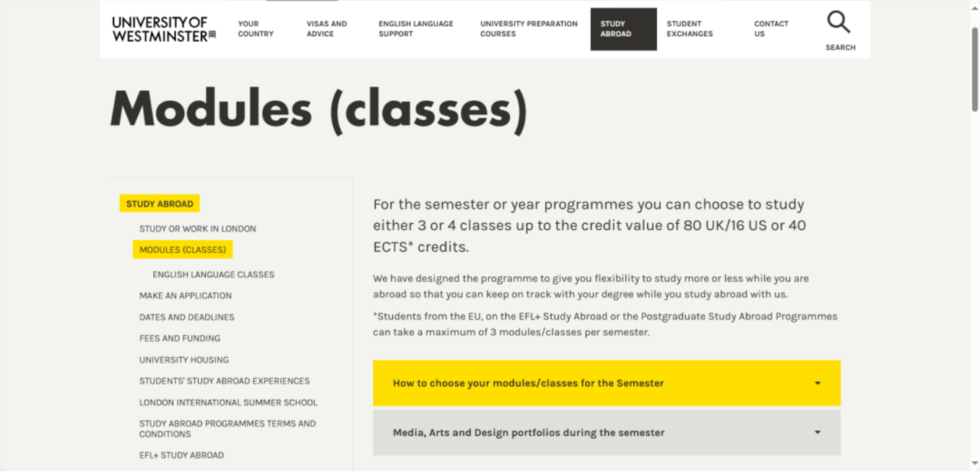Expand Media, Arts and Design portfolios section
This screenshot has width=980, height=472.
[x=528, y=433]
